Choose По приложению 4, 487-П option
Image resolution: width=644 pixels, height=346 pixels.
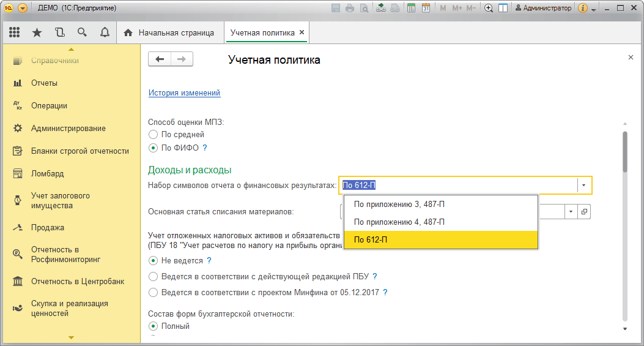[441, 222]
